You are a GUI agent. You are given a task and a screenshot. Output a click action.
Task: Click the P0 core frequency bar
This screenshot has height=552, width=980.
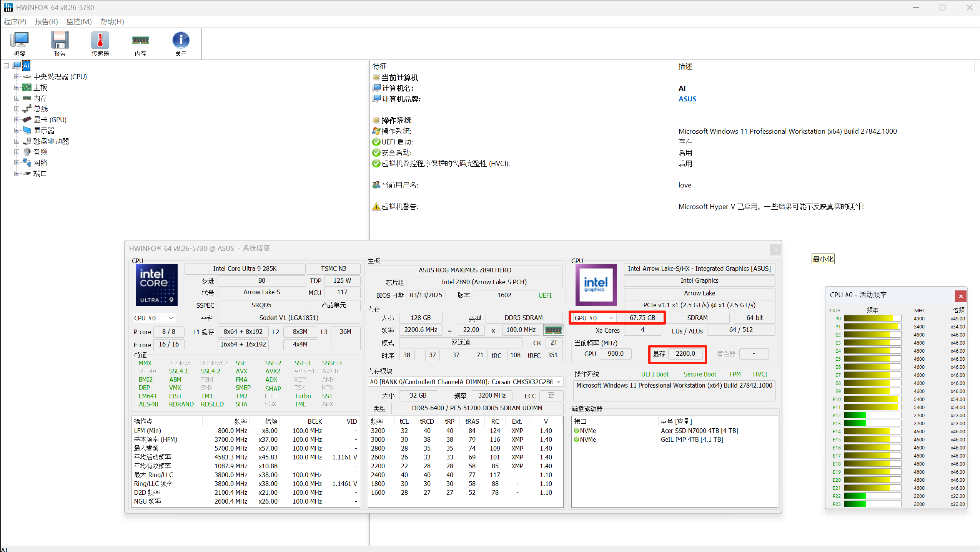(872, 318)
